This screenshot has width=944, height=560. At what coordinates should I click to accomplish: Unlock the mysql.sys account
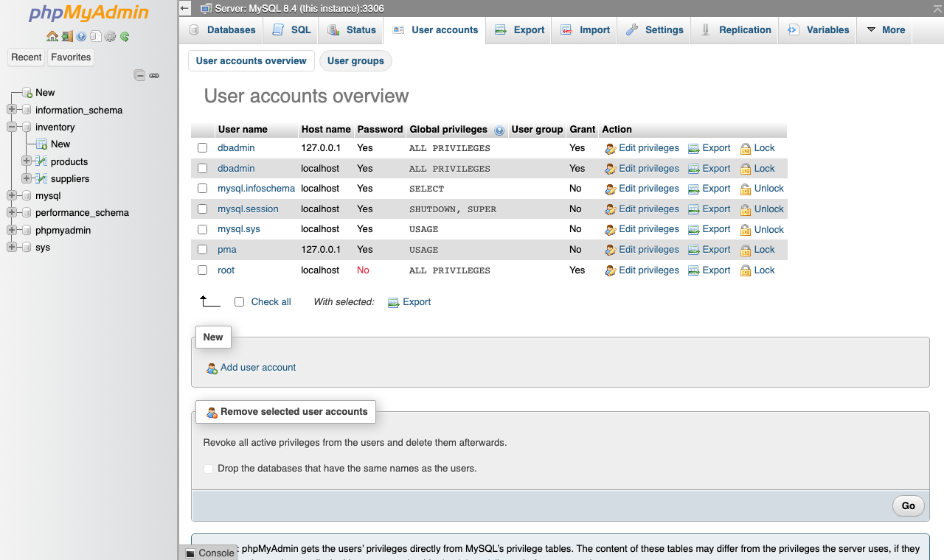pyautogui.click(x=762, y=229)
